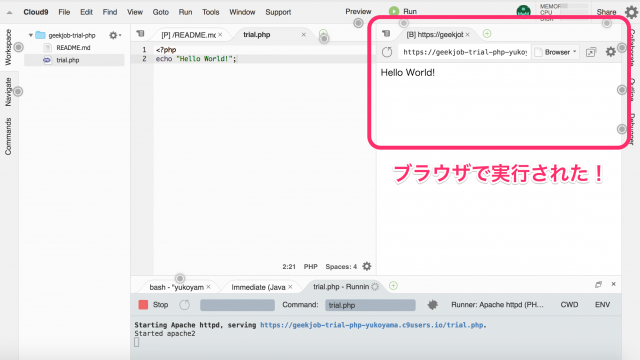The image size is (640, 360).
Task: Open the Cloud9 menu
Action: pos(36,12)
